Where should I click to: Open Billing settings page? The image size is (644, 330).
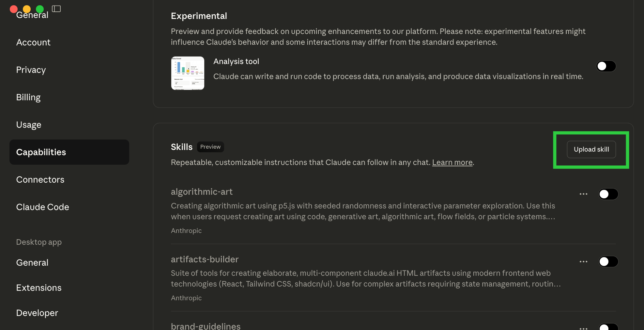(28, 97)
